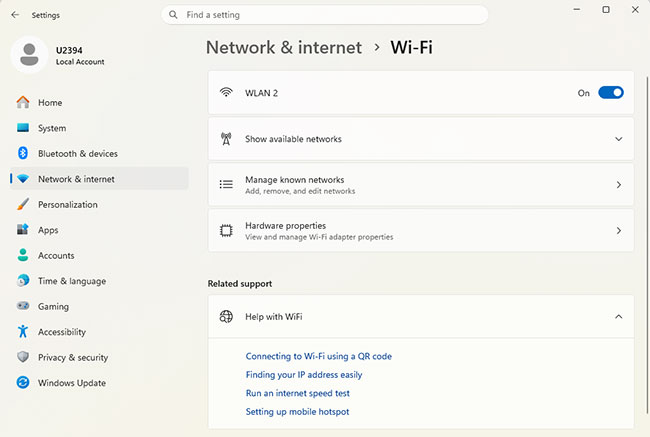Turn off the WLAN 2 Wi-Fi toggle
Viewport: 650px width, 437px height.
coord(611,92)
